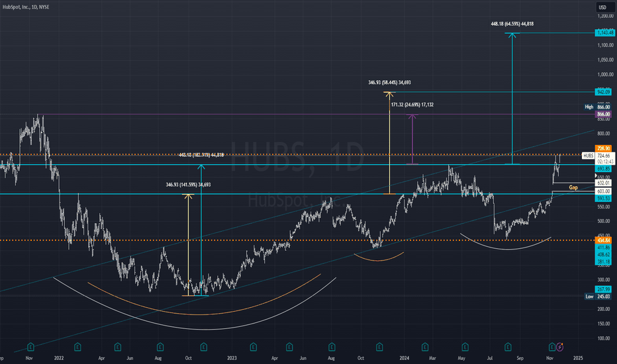Click the Low 245.03 label
Screen dimensions: 617x364
tap(597, 296)
